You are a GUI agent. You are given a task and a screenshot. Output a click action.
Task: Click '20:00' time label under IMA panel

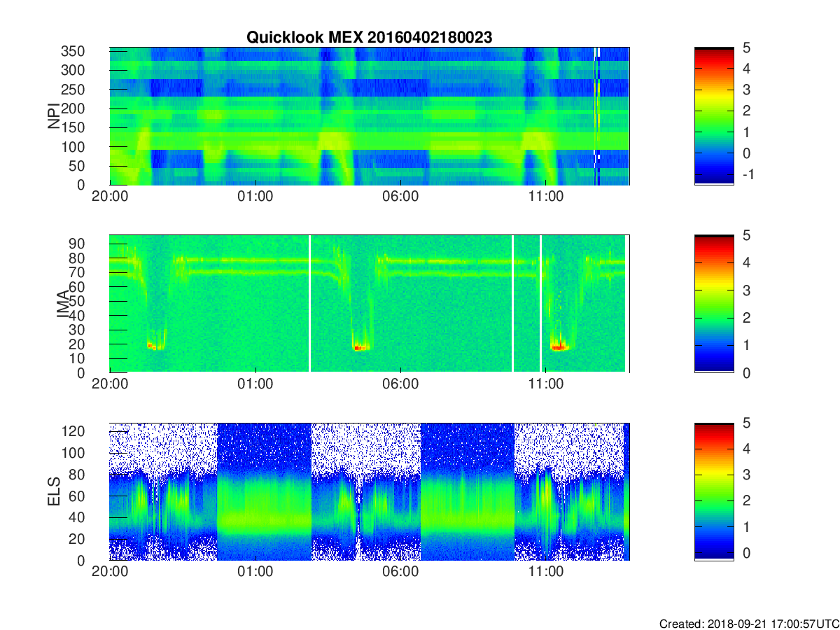tap(110, 384)
